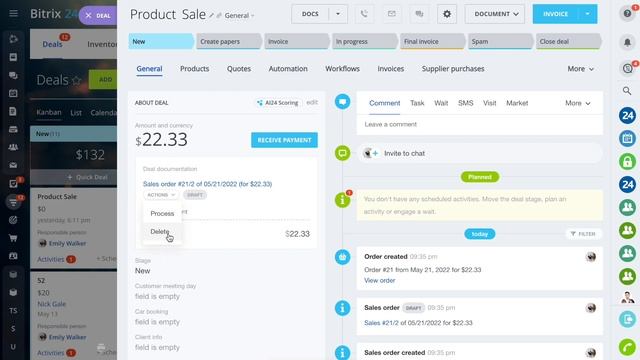The width and height of the screenshot is (640, 360).
Task: Open the calendar icon in right sidebar
Action: click(627, 138)
